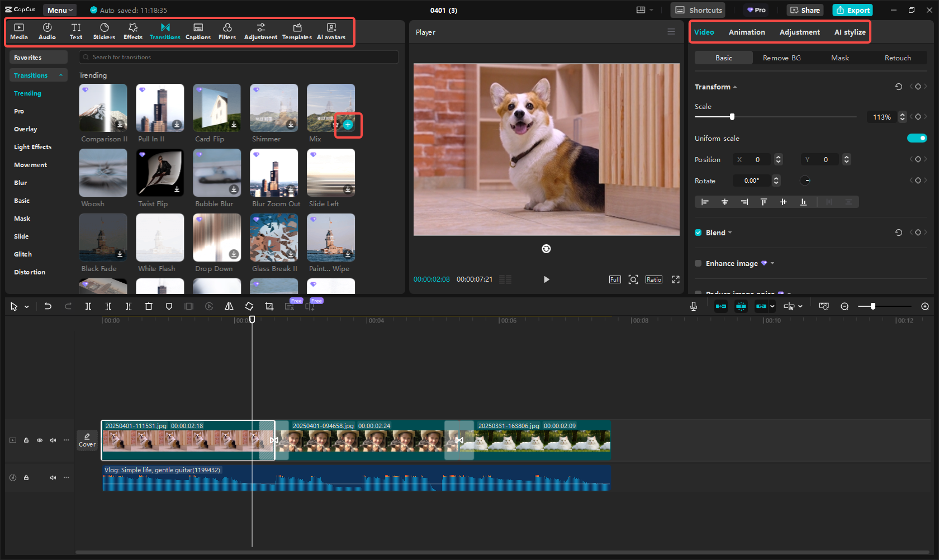Select the Crop icon above the timeline
The width and height of the screenshot is (939, 560).
point(269,306)
